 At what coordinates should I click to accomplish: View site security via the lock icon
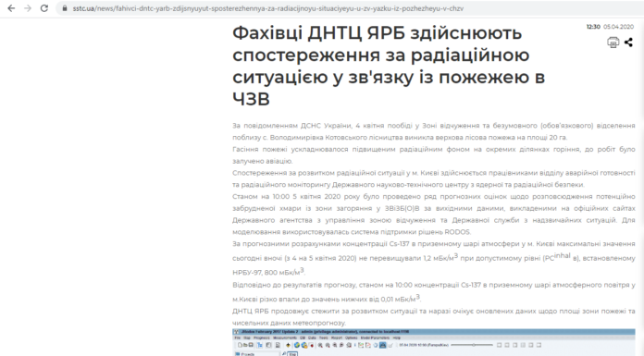(x=65, y=8)
